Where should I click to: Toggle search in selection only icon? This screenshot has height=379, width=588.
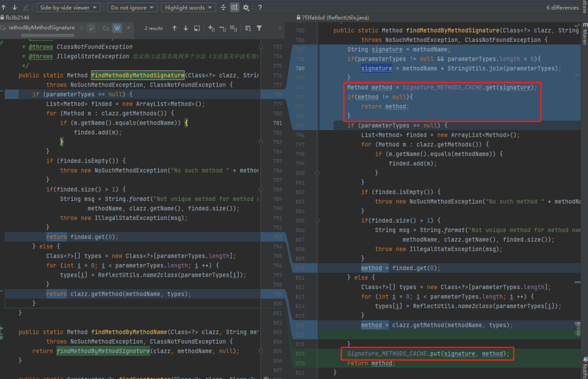tap(248, 28)
